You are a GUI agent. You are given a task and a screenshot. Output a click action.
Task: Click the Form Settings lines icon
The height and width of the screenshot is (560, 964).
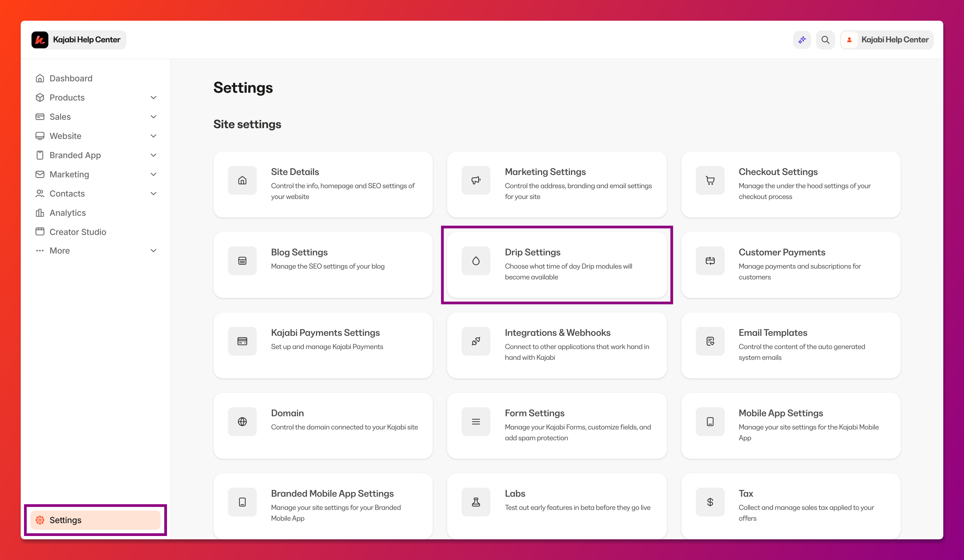coord(476,422)
